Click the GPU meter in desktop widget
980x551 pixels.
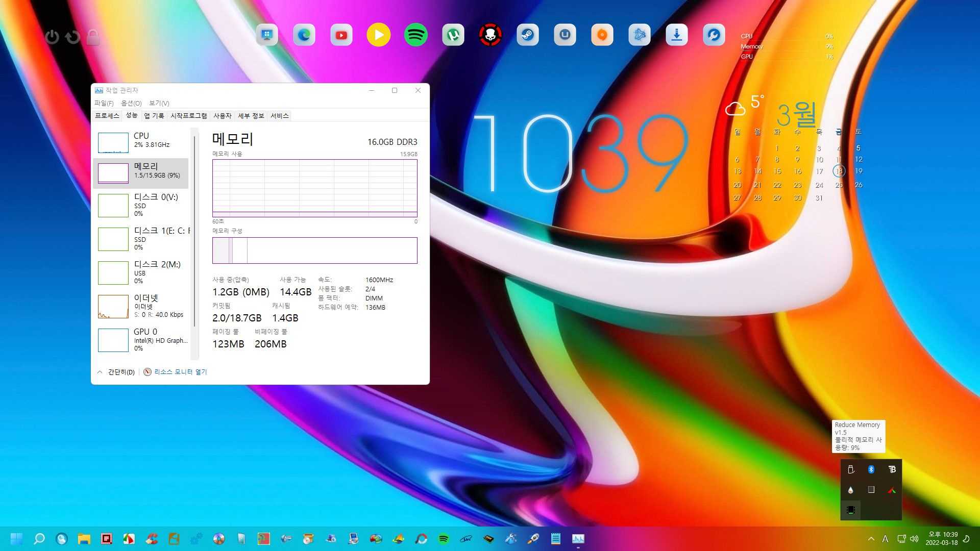(787, 57)
